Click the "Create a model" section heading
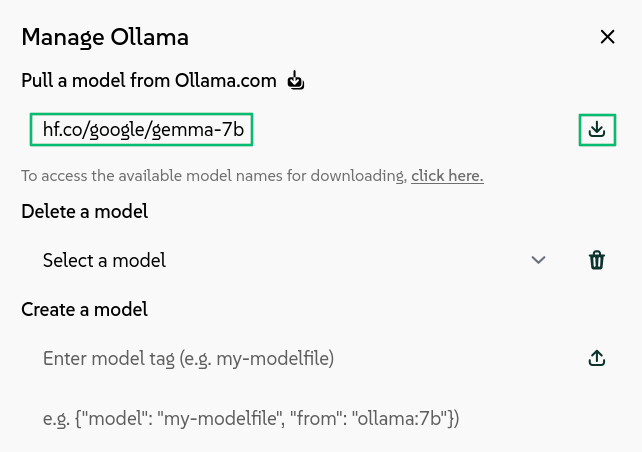 click(x=84, y=309)
